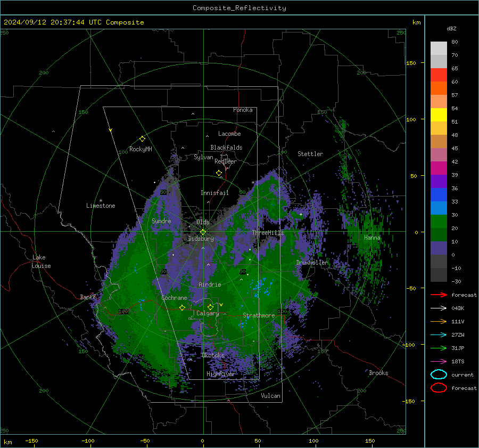Click the yellow diamond marker below Cochrane
The width and height of the screenshot is (479, 448).
click(x=183, y=308)
